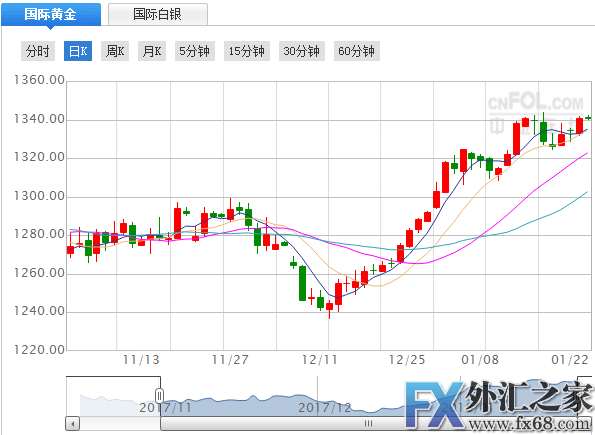Click the 12/25 date axis label
Image resolution: width=595 pixels, height=435 pixels.
(x=407, y=360)
